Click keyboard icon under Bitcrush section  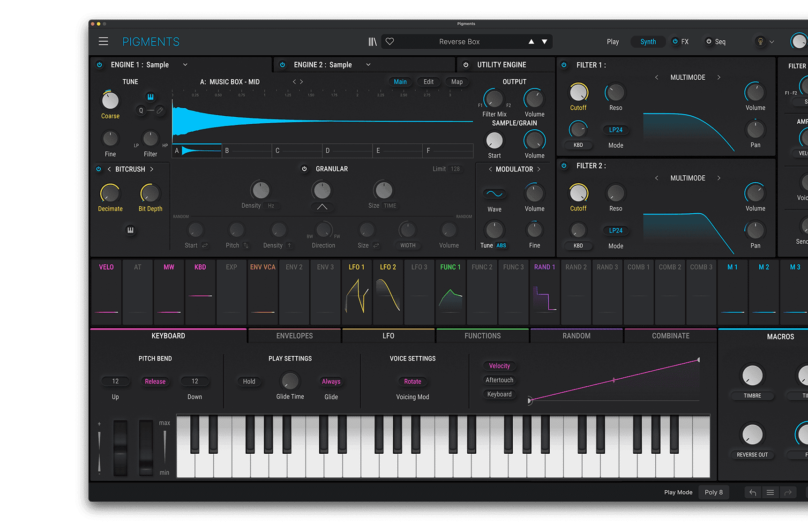click(130, 230)
